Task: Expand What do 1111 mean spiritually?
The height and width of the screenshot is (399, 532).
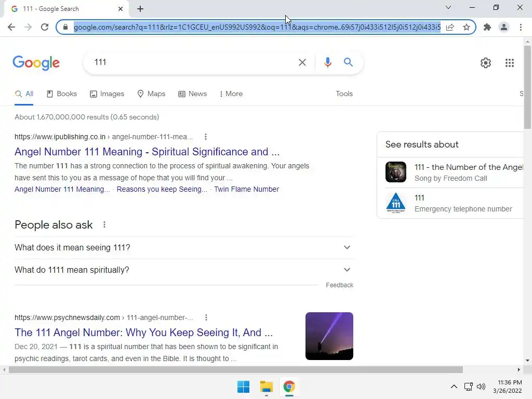Action: [x=184, y=270]
